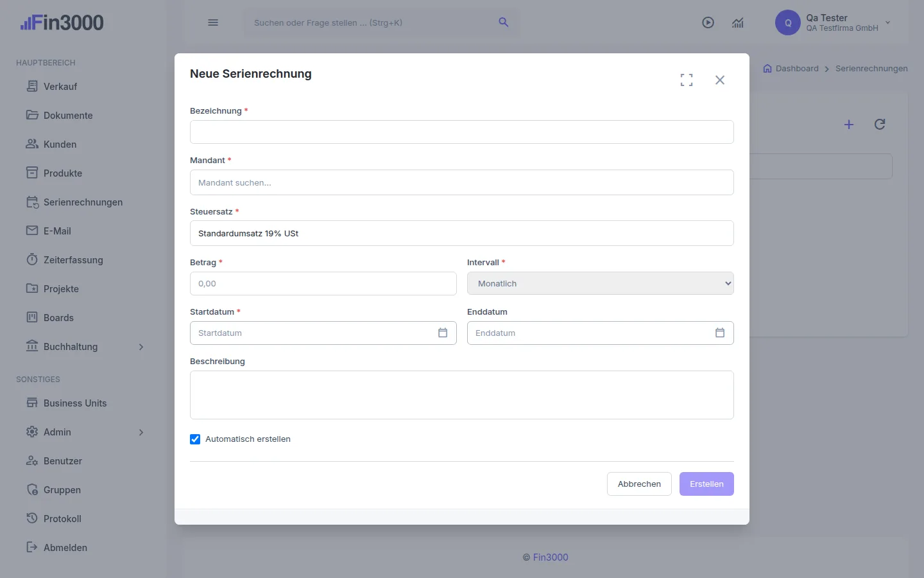Expand the Buchhaltung submenu chevron
This screenshot has height=578, width=924.
(141, 347)
